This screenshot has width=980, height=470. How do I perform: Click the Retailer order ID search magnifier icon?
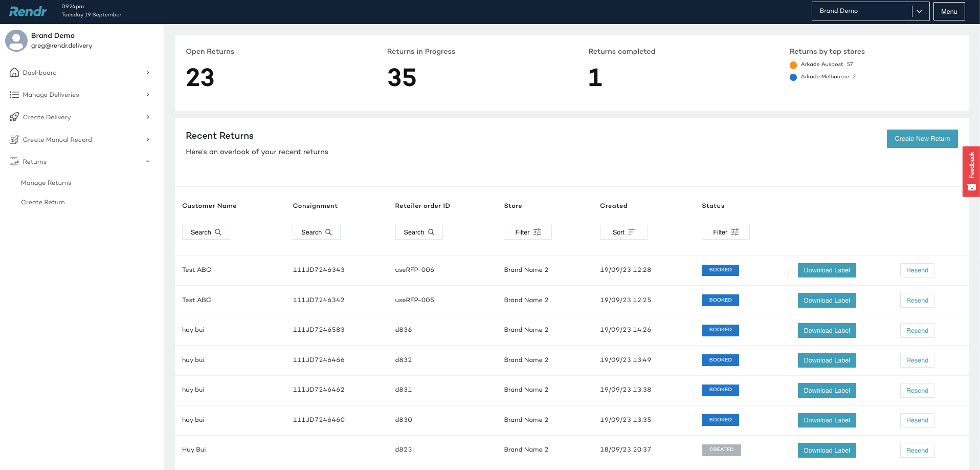click(x=431, y=232)
